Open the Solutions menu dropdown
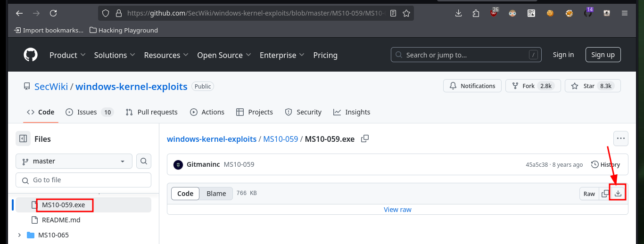The image size is (644, 244). 115,55
